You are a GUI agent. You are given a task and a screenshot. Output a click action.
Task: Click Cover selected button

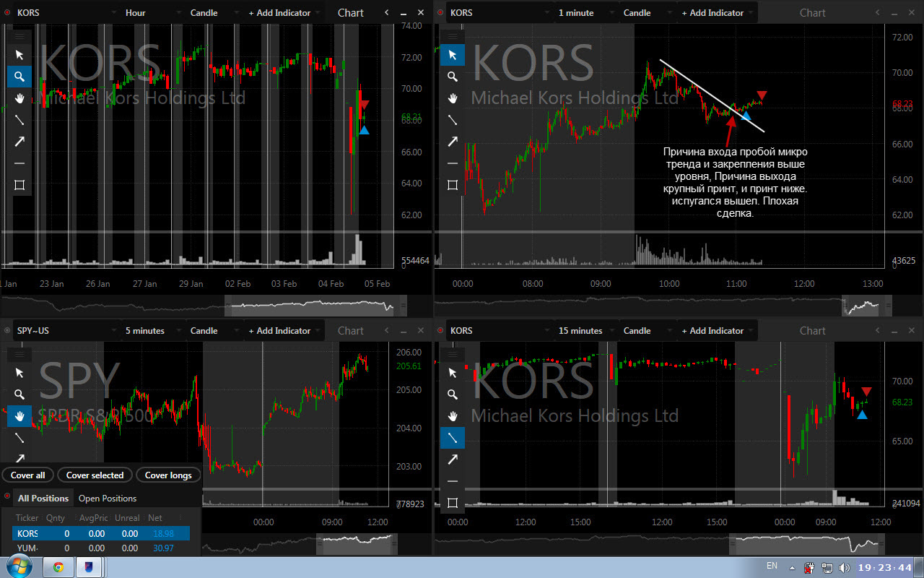tap(95, 475)
